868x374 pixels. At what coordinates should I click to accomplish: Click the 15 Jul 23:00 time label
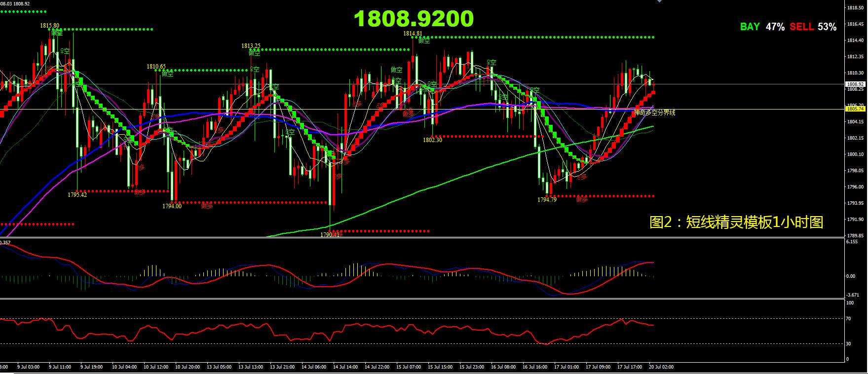[472, 367]
